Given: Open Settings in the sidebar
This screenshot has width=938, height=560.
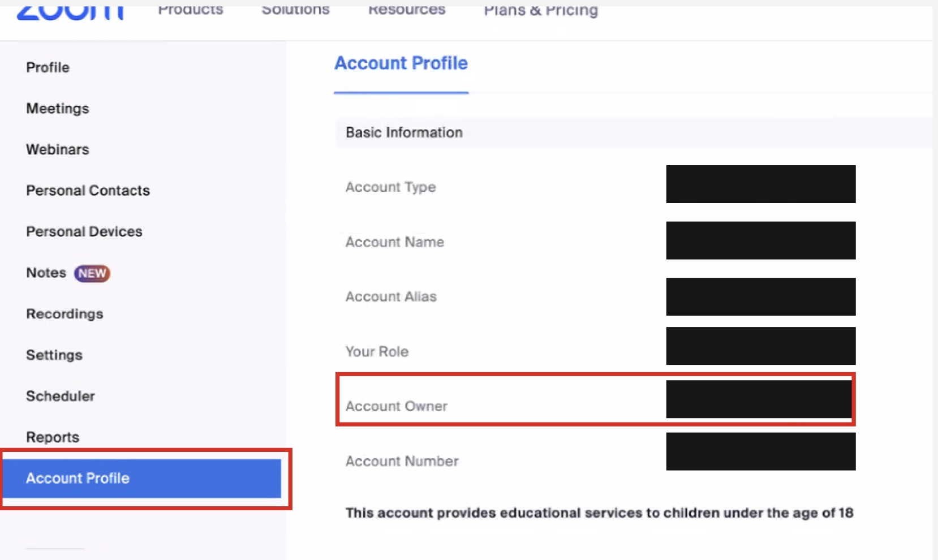Looking at the screenshot, I should (x=54, y=355).
